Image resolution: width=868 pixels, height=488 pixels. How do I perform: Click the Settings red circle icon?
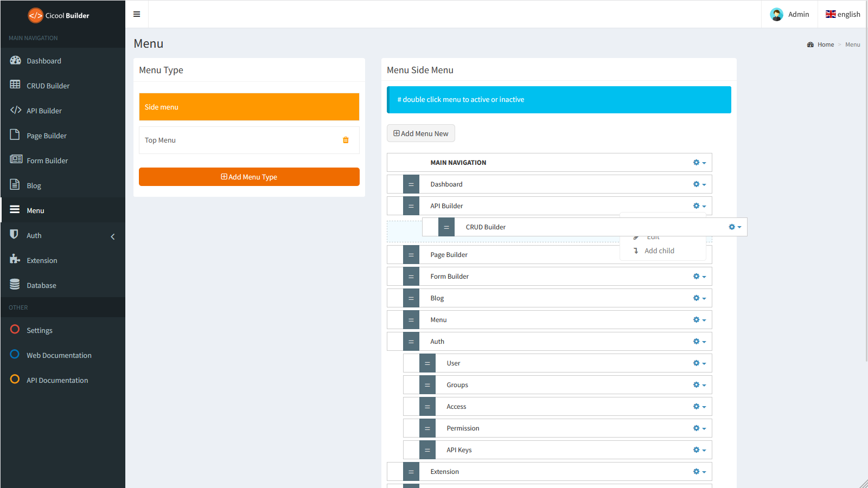[15, 329]
